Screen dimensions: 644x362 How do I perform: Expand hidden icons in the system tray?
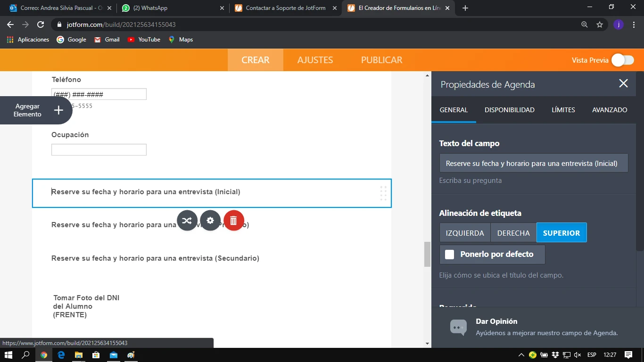tap(521, 354)
